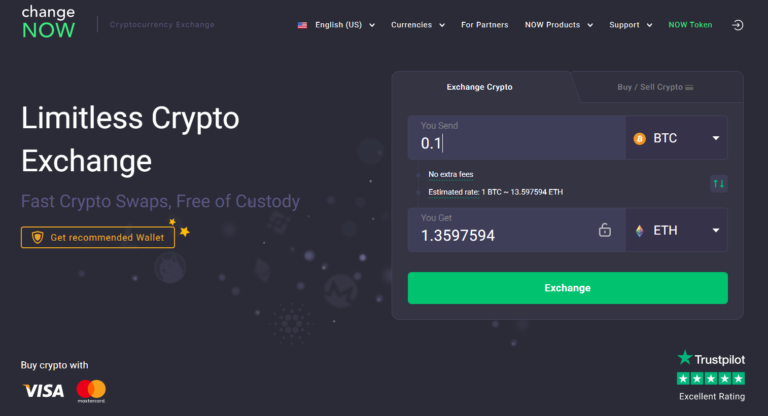This screenshot has height=416, width=768.
Task: Open the NOW Token link
Action: coord(690,25)
